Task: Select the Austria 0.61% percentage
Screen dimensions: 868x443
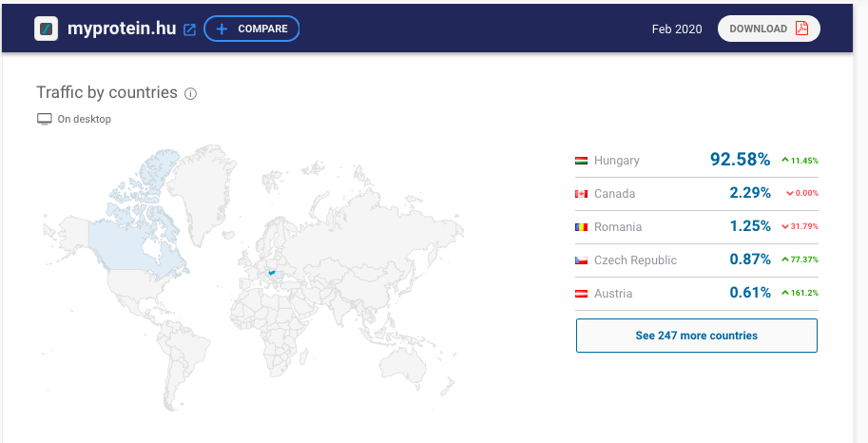Action: pos(750,293)
